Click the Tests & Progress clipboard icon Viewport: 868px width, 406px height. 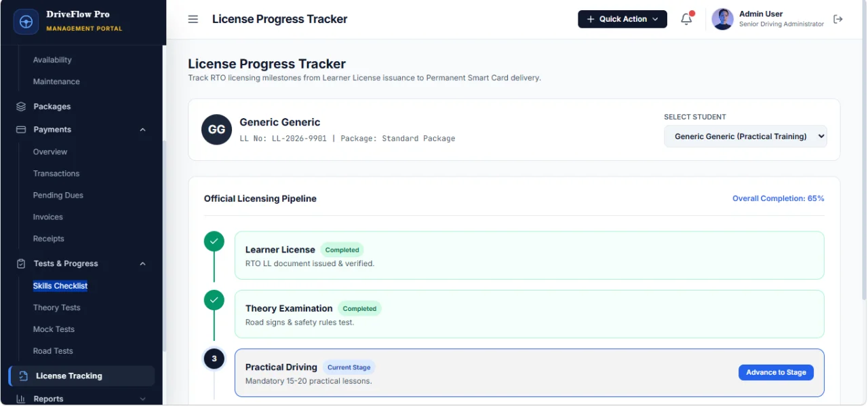[x=21, y=263]
